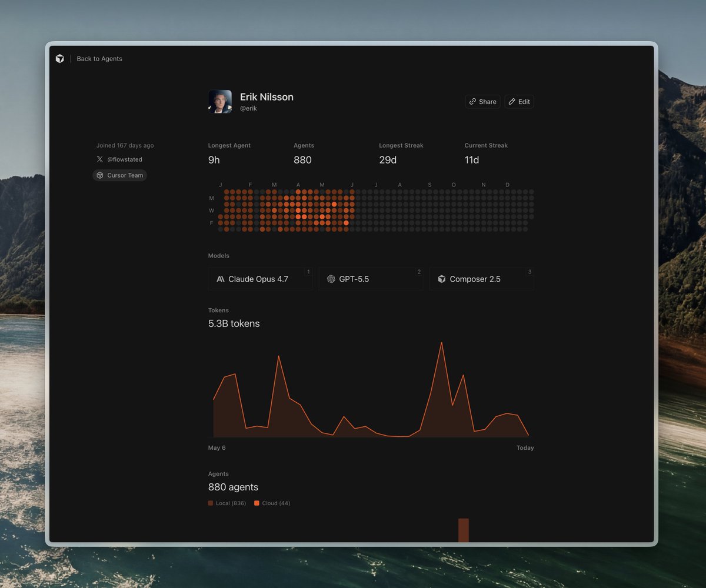Click the Tokens section label
The image size is (706, 588).
pyautogui.click(x=218, y=310)
